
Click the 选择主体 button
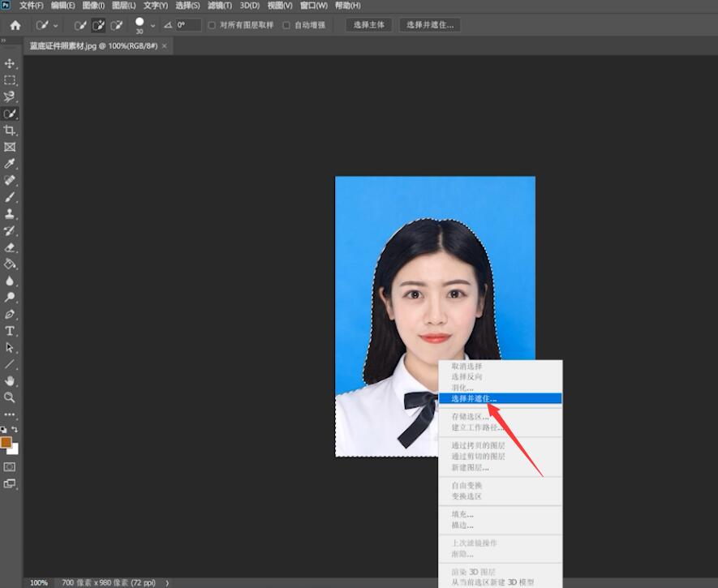pos(368,25)
